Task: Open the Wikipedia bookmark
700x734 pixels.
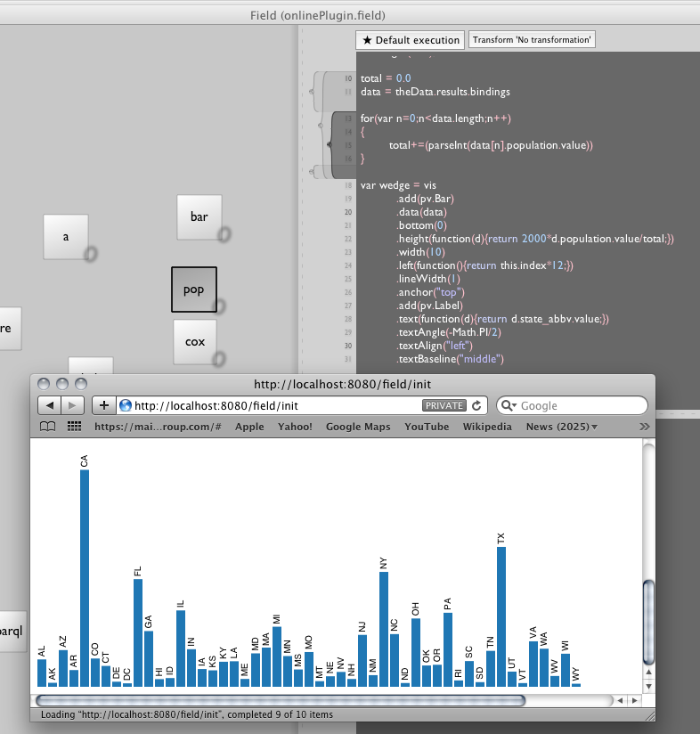Action: point(487,427)
